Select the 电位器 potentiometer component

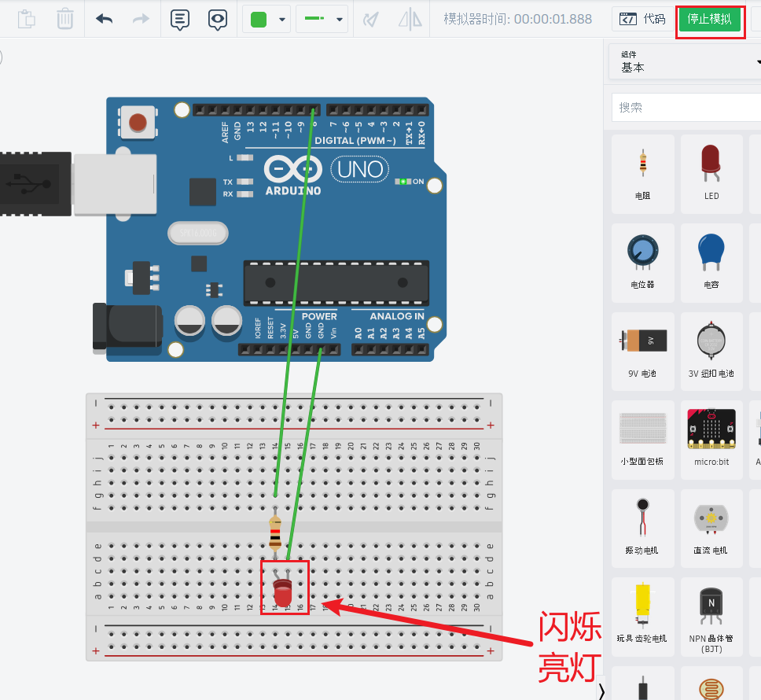642,263
